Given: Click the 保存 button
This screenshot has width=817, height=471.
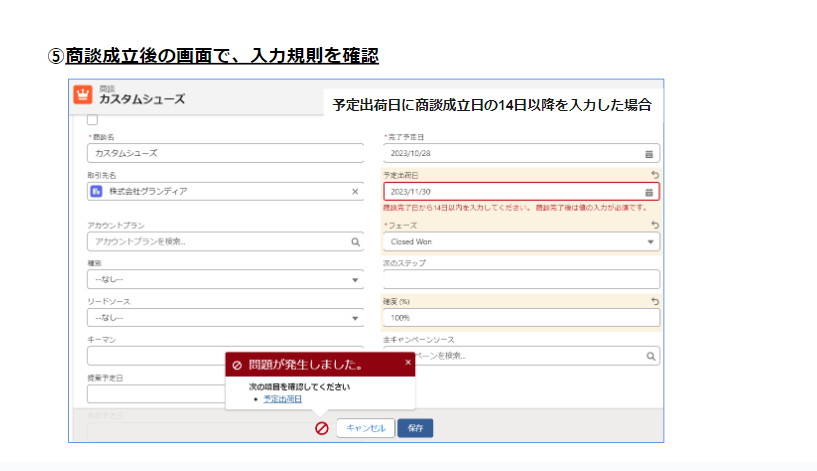Looking at the screenshot, I should pyautogui.click(x=415, y=428).
